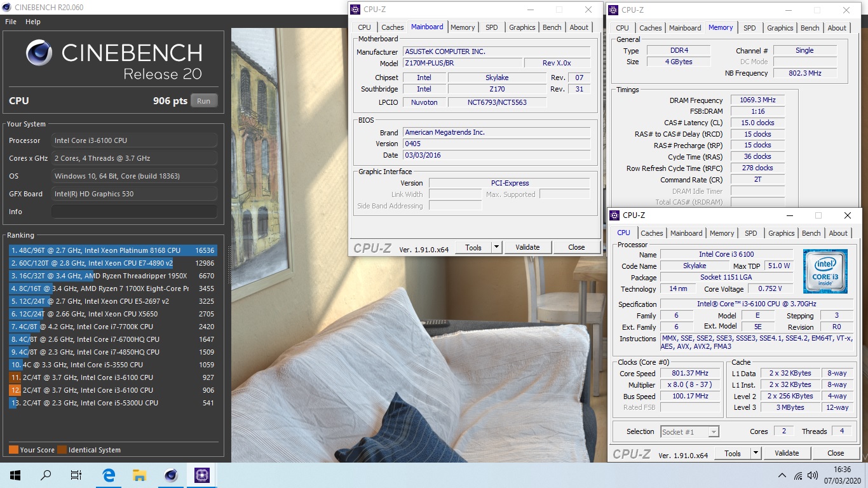Image resolution: width=868 pixels, height=488 pixels.
Task: Run the Cinebench CPU test
Action: [203, 101]
